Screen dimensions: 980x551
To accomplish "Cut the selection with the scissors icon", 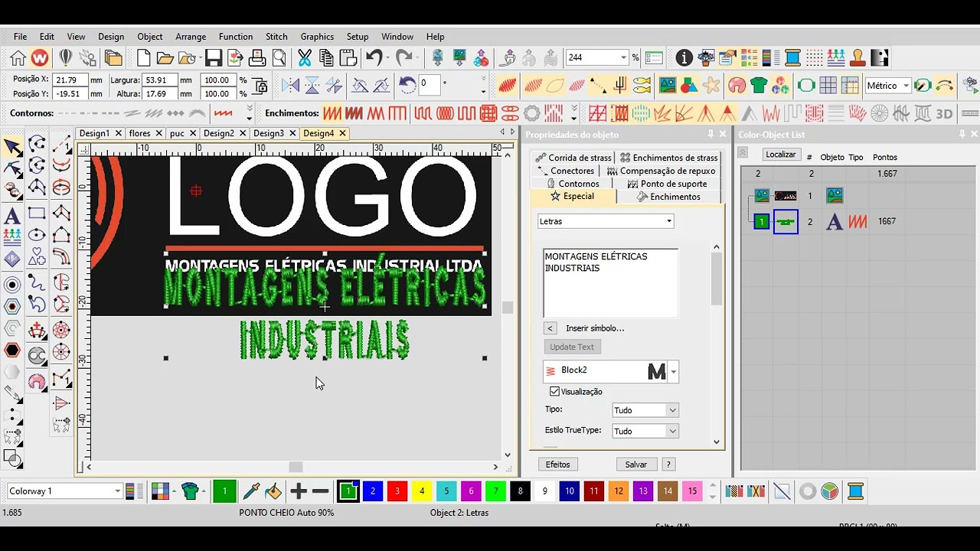I will click(x=305, y=57).
